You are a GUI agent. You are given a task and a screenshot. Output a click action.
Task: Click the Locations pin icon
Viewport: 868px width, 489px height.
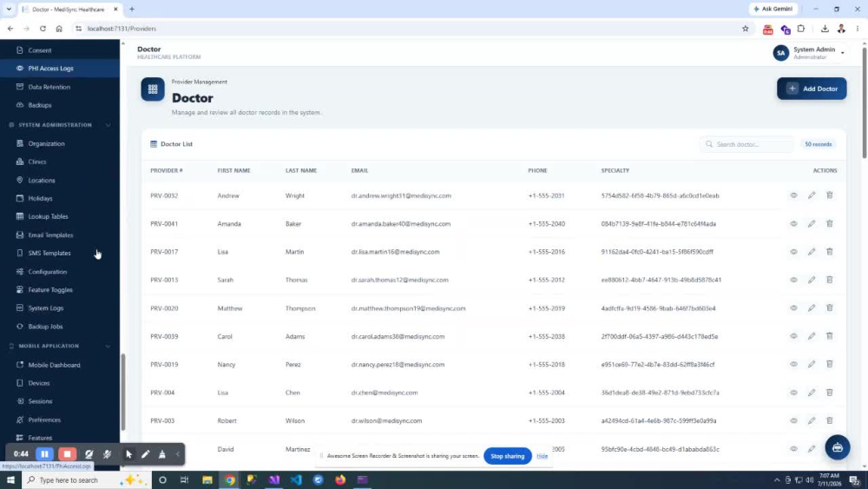20,180
